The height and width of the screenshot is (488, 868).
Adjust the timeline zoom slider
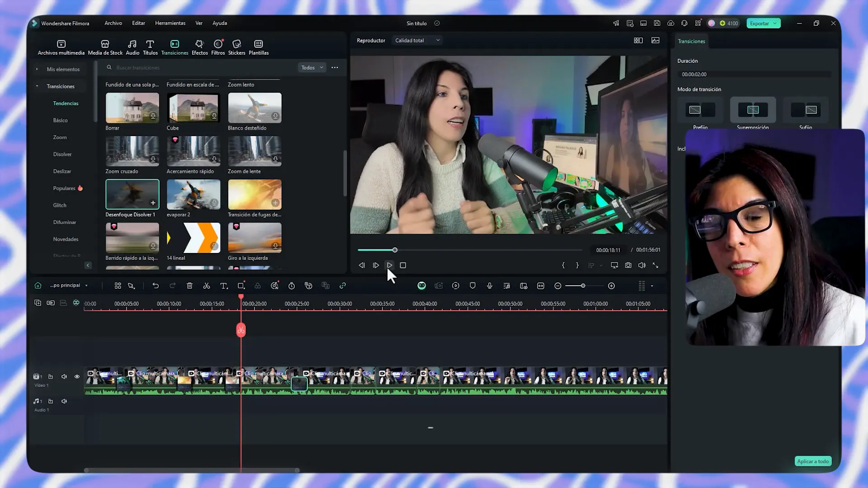(x=584, y=286)
